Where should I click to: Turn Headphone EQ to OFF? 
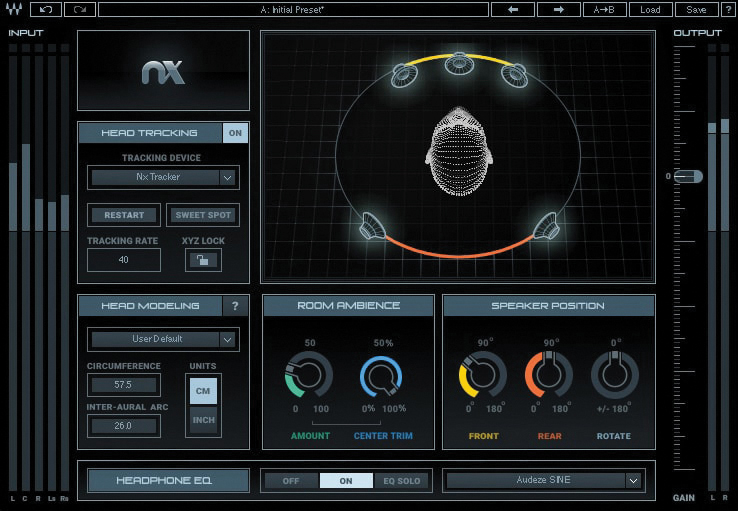(x=291, y=481)
